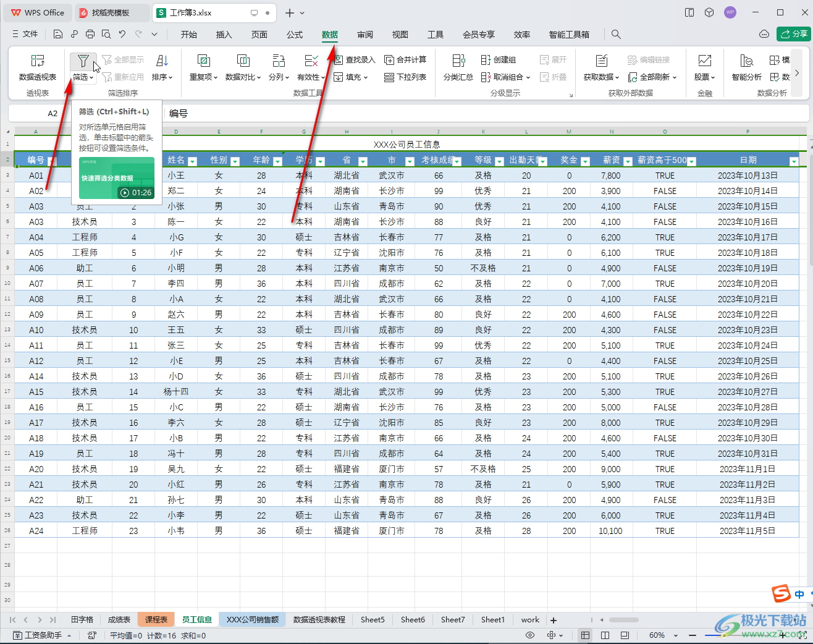Image resolution: width=813 pixels, height=644 pixels.
Task: Click the cloud sync icon beside share
Action: tap(764, 34)
